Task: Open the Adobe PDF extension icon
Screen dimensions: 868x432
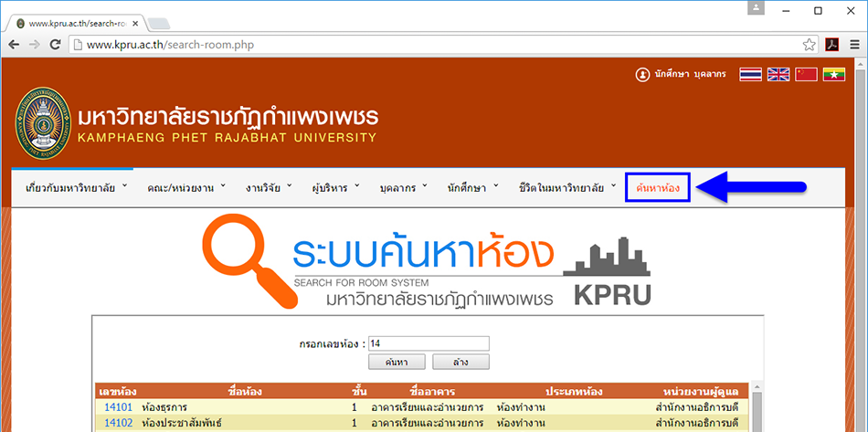Action: (x=832, y=45)
